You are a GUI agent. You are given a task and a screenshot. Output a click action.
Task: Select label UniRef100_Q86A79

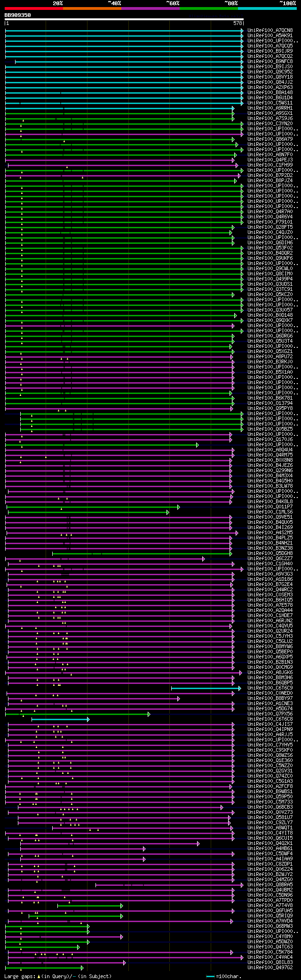click(x=270, y=139)
